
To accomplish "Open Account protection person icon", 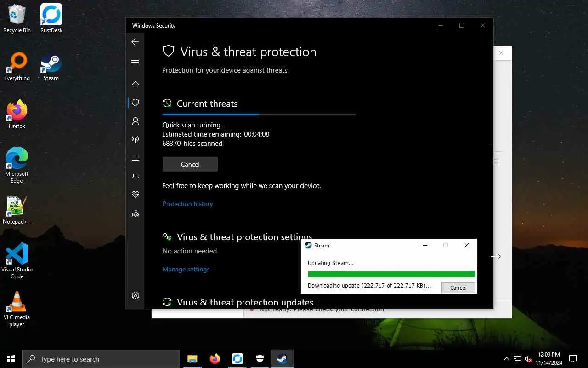I will [135, 121].
